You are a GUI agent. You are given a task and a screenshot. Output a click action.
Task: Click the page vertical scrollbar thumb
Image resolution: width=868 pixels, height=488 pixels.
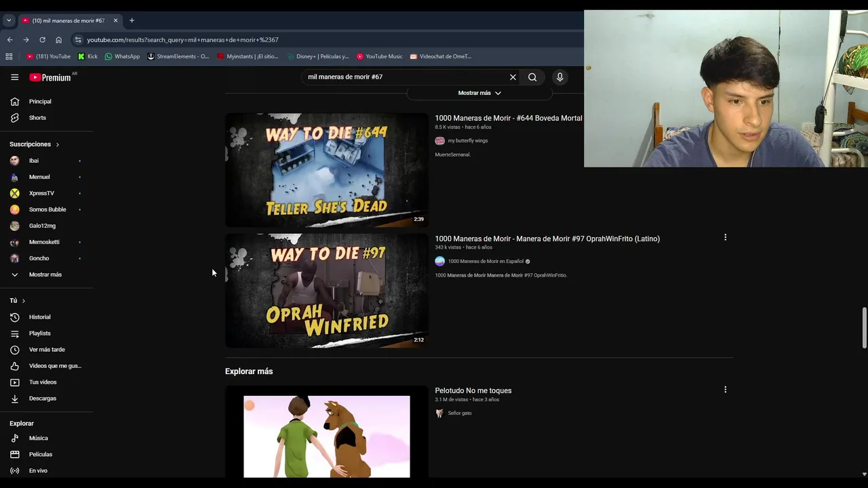(x=864, y=328)
